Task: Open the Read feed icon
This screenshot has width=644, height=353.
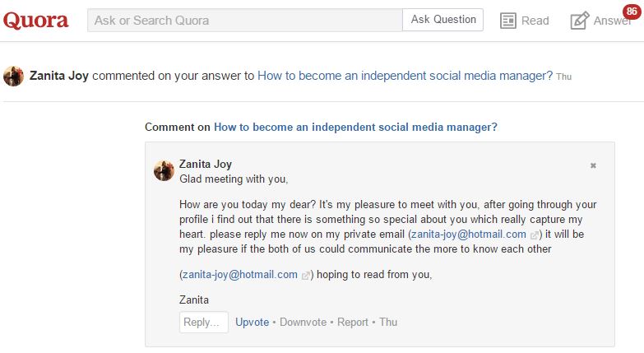Action: coord(508,21)
